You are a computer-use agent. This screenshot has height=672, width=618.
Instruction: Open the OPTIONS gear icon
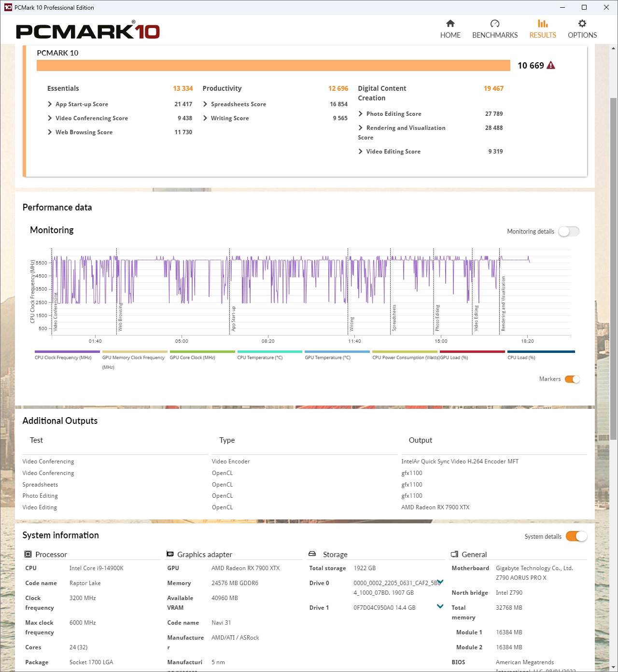coord(582,24)
